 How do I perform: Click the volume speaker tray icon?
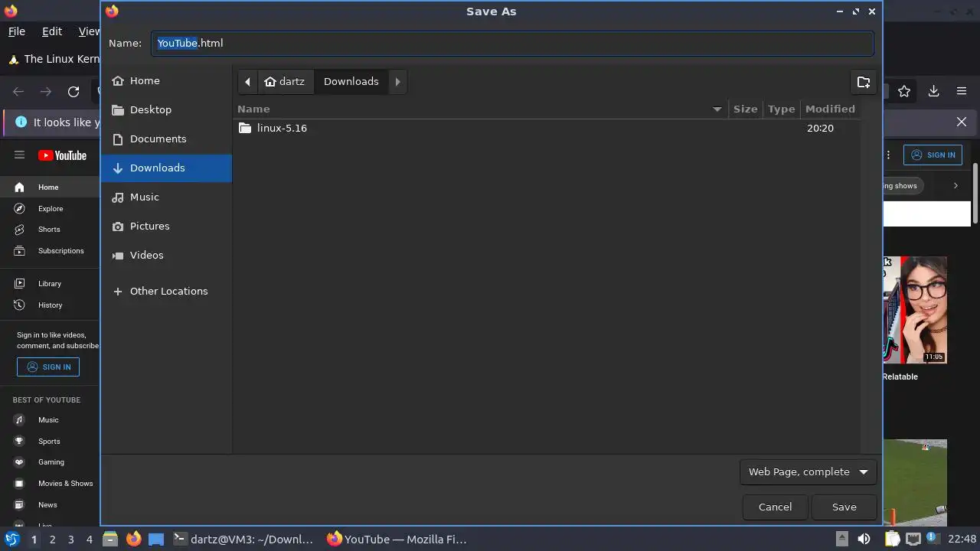pyautogui.click(x=864, y=540)
